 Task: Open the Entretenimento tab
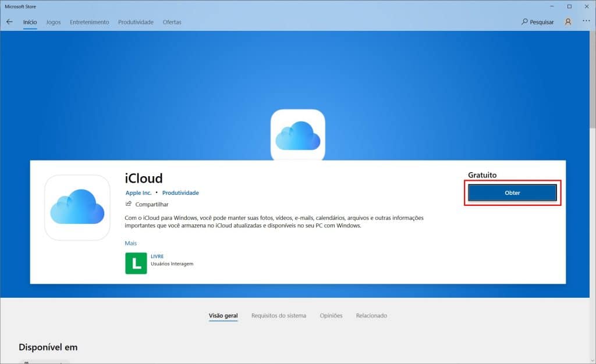pos(89,22)
